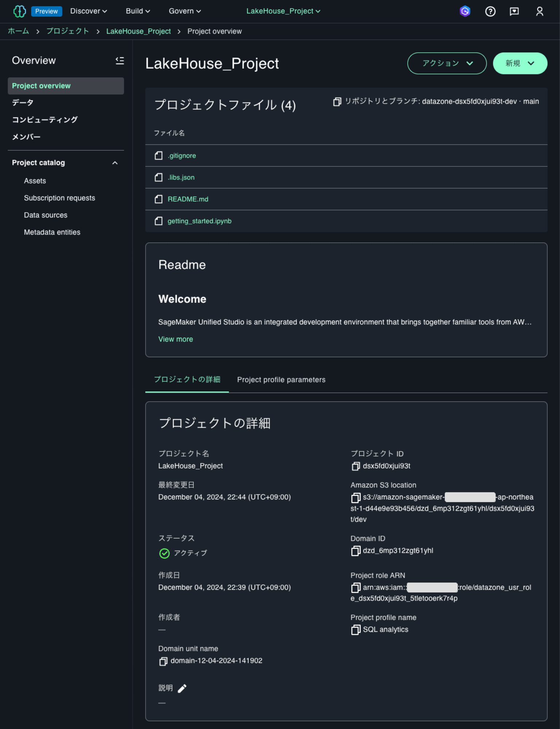Open the Amazon Q assistant icon
This screenshot has width=560, height=729.
click(x=465, y=11)
